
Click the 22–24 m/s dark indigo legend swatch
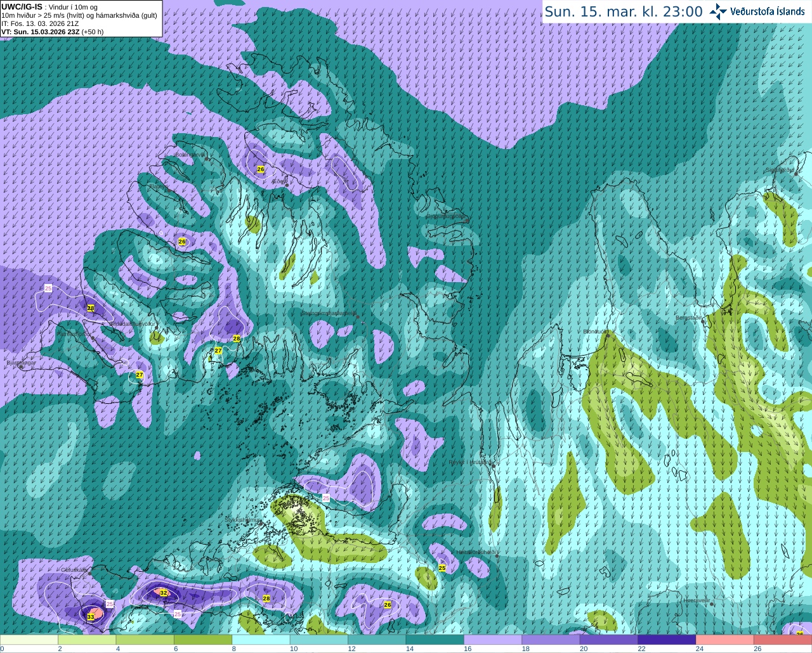point(667,640)
